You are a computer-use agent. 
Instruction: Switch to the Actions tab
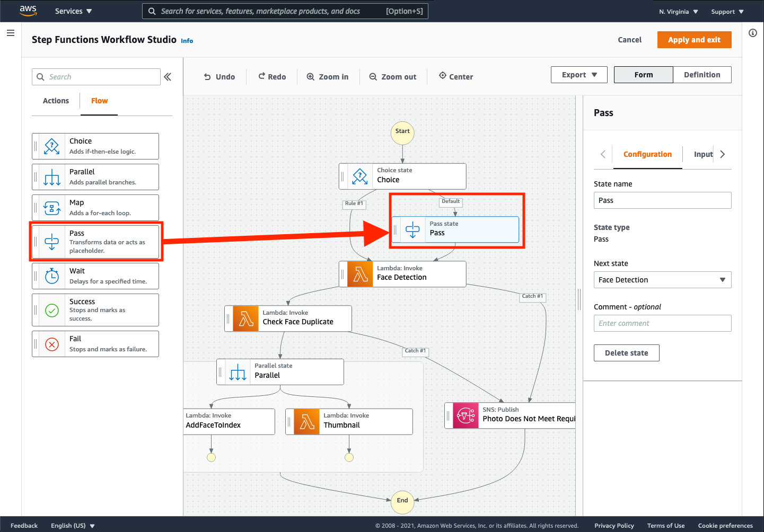56,101
